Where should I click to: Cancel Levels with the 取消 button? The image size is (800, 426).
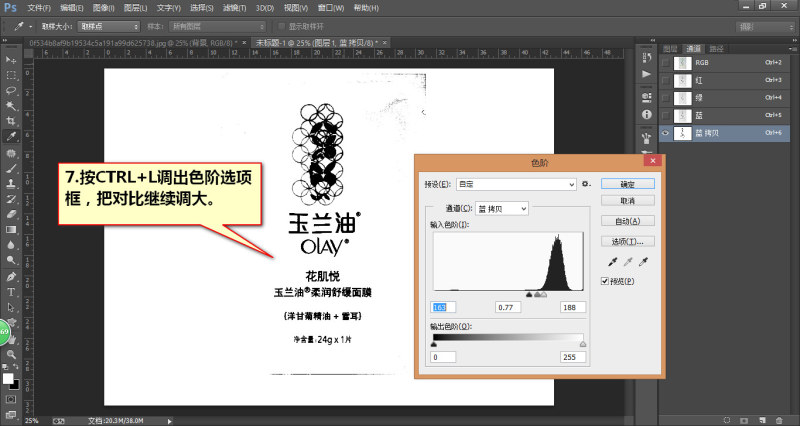coord(628,201)
